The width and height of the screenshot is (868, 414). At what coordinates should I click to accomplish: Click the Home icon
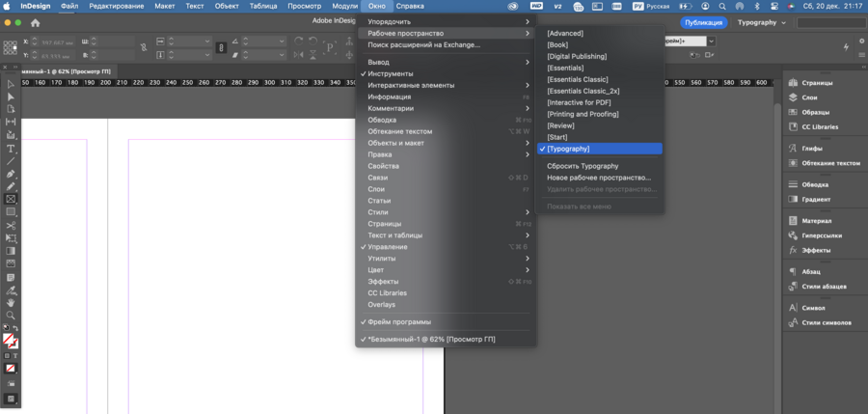click(x=36, y=23)
